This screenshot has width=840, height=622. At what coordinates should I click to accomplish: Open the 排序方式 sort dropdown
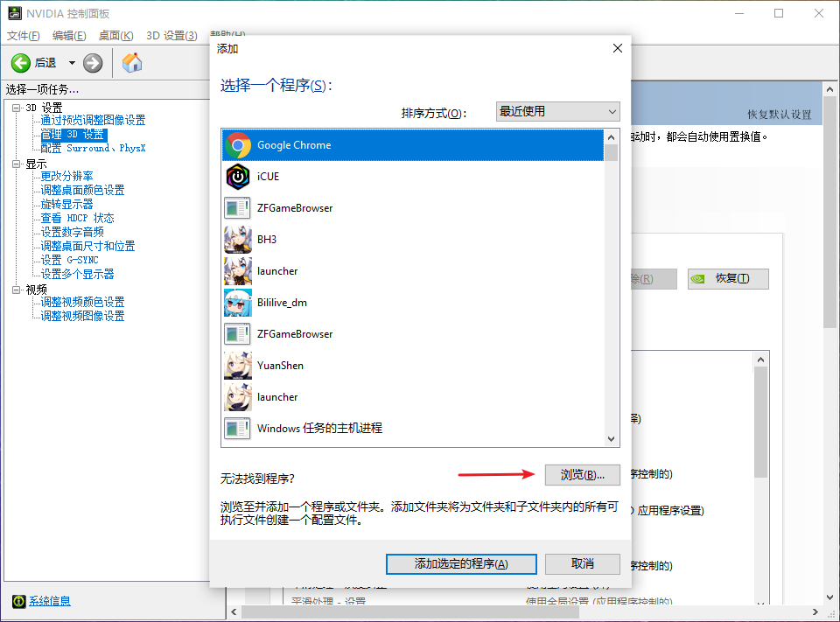pyautogui.click(x=557, y=112)
